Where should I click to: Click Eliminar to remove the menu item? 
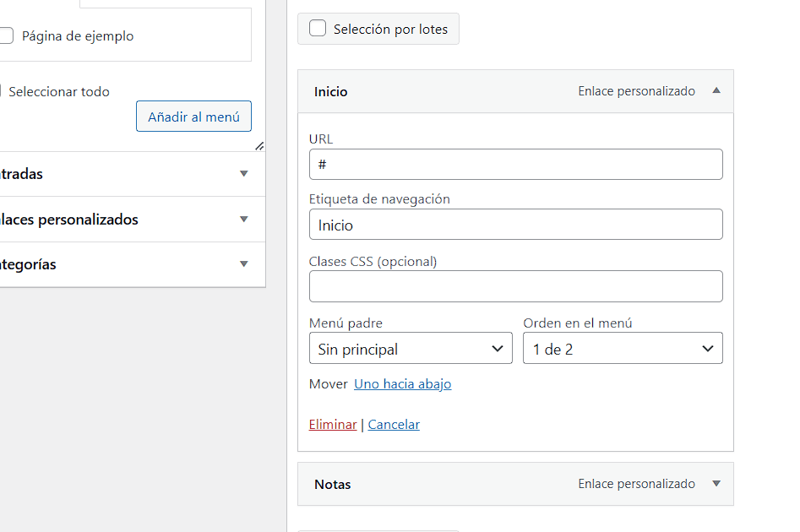(x=333, y=425)
